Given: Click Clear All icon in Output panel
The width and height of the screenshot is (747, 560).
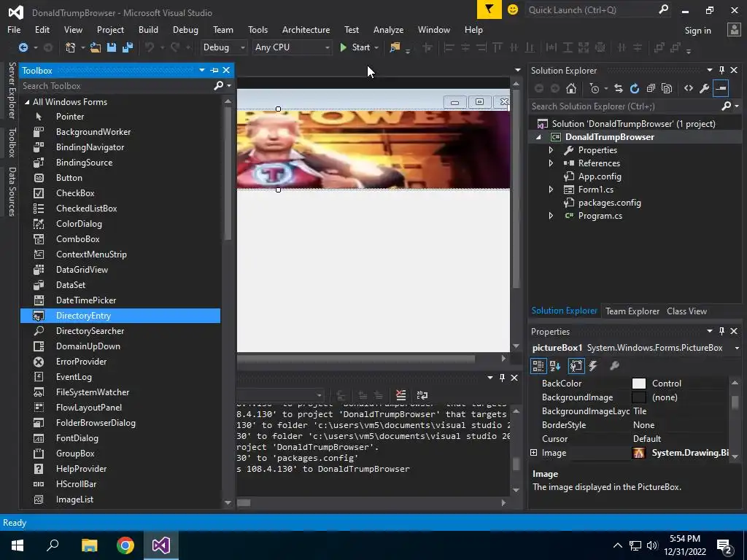Looking at the screenshot, I should (400, 395).
